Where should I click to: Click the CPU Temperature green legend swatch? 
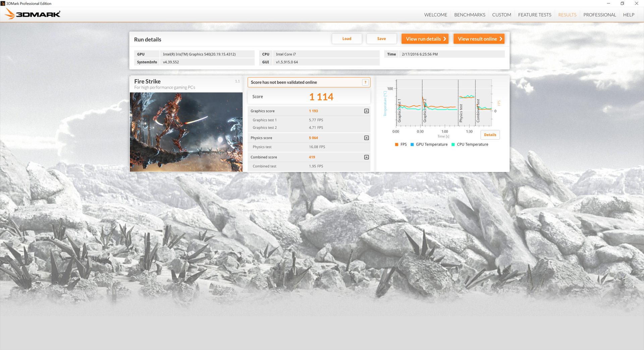coord(453,144)
